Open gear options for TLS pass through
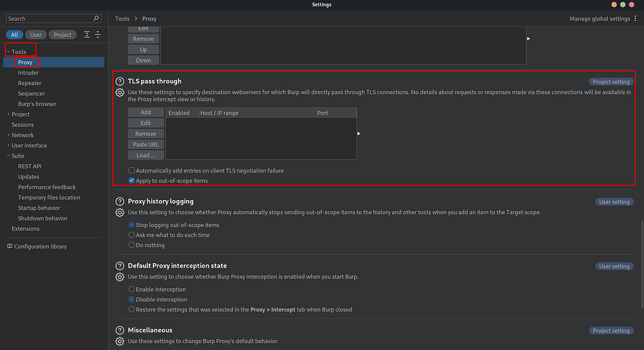The image size is (644, 350). 120,93
